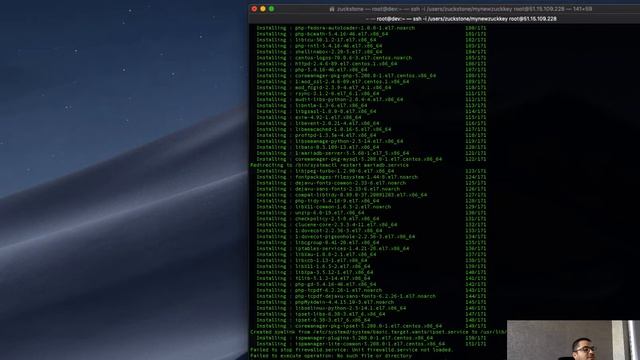Close the terminal window with red button
The height and width of the screenshot is (360, 640).
254,9
